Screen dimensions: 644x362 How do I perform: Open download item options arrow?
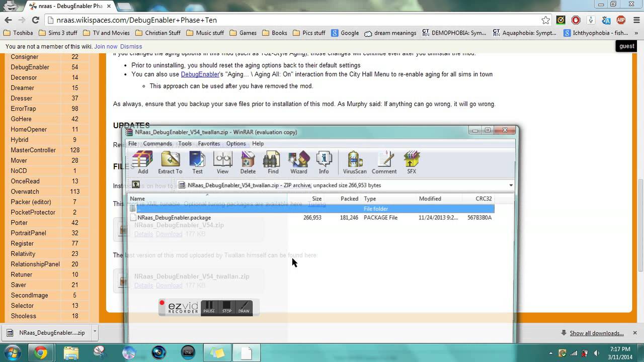click(94, 332)
